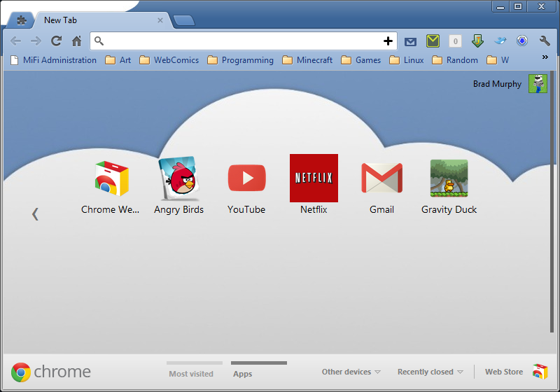Open the Web Store link
The image size is (560, 392).
click(x=504, y=372)
